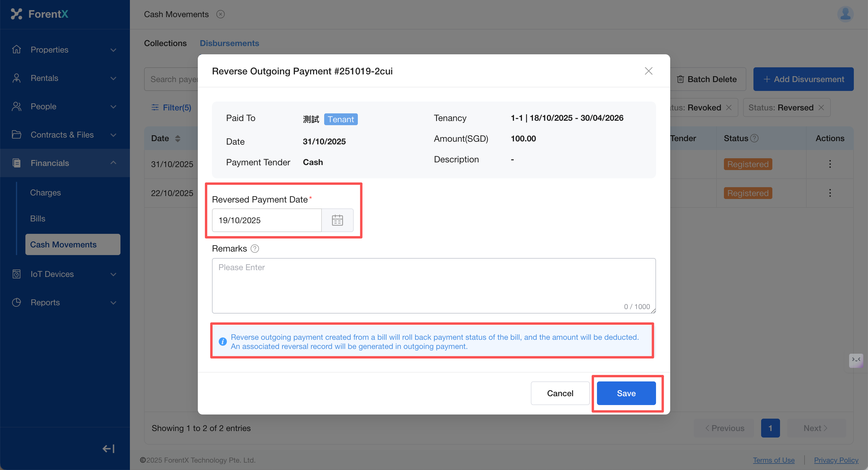
Task: Close the Reverse Outgoing Payment dialog
Action: pos(648,71)
